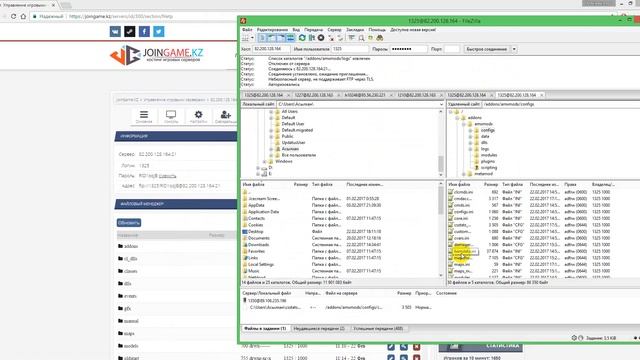Click the local tree vertical scrollbar thumb
Viewport: 640px width, 360px height.
tap(441, 164)
